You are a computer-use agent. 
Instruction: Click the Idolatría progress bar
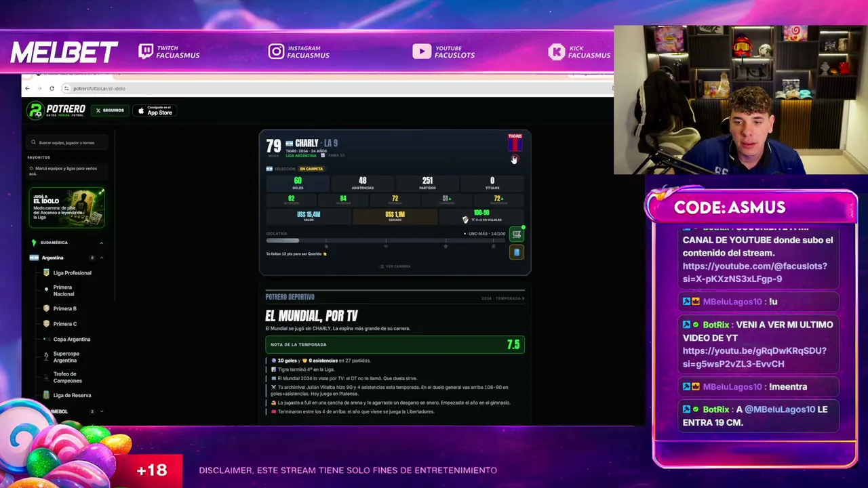386,240
